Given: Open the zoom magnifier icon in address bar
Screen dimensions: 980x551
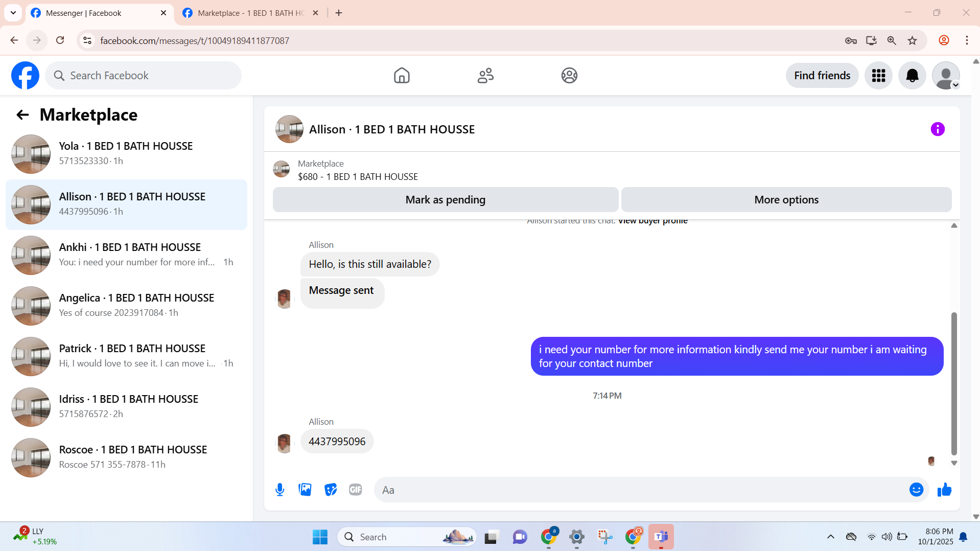Looking at the screenshot, I should [x=892, y=40].
